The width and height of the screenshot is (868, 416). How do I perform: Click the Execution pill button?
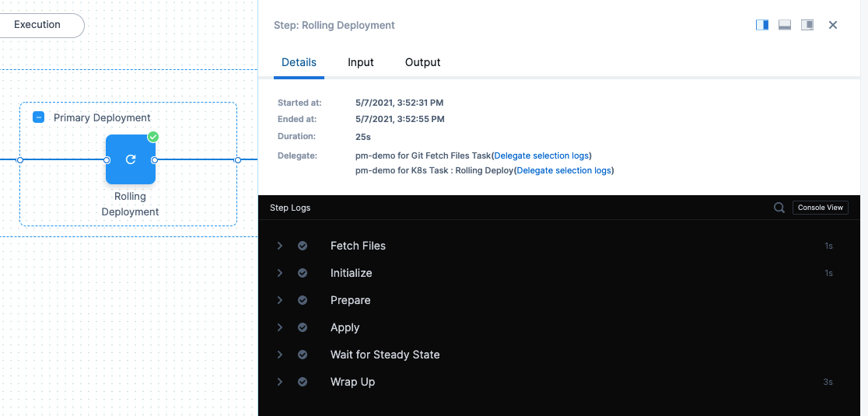(x=37, y=25)
